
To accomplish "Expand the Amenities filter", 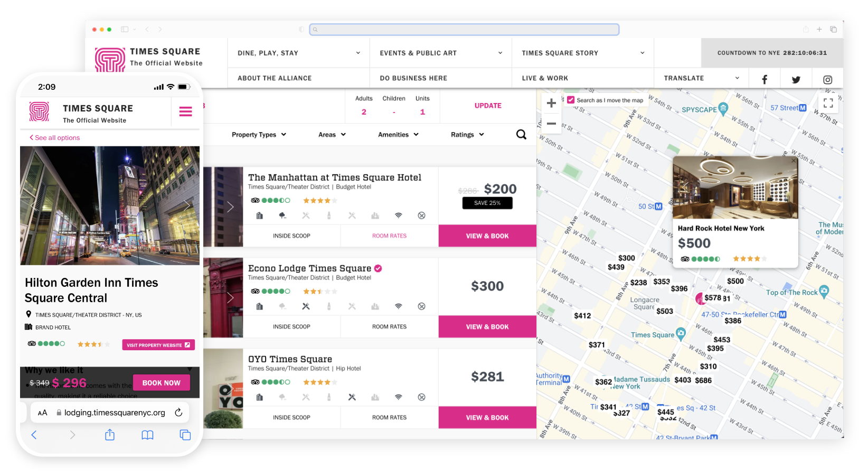I will click(398, 135).
